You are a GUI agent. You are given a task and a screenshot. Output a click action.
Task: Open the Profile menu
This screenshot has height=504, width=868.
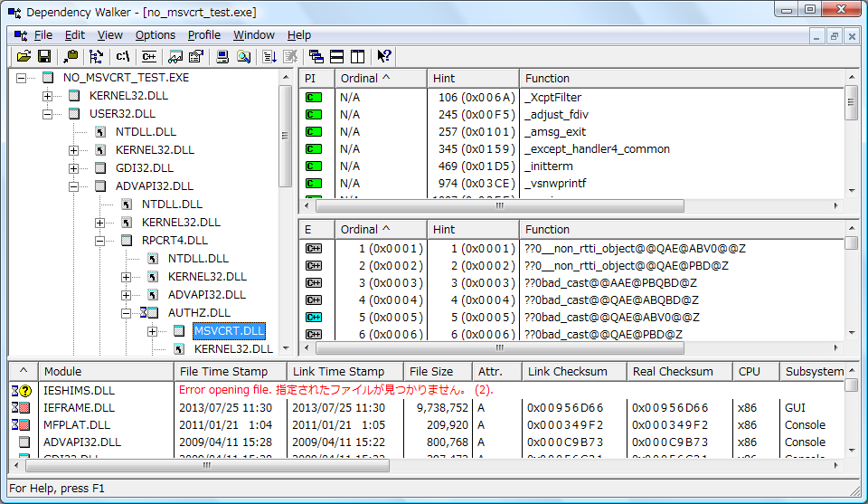point(203,35)
